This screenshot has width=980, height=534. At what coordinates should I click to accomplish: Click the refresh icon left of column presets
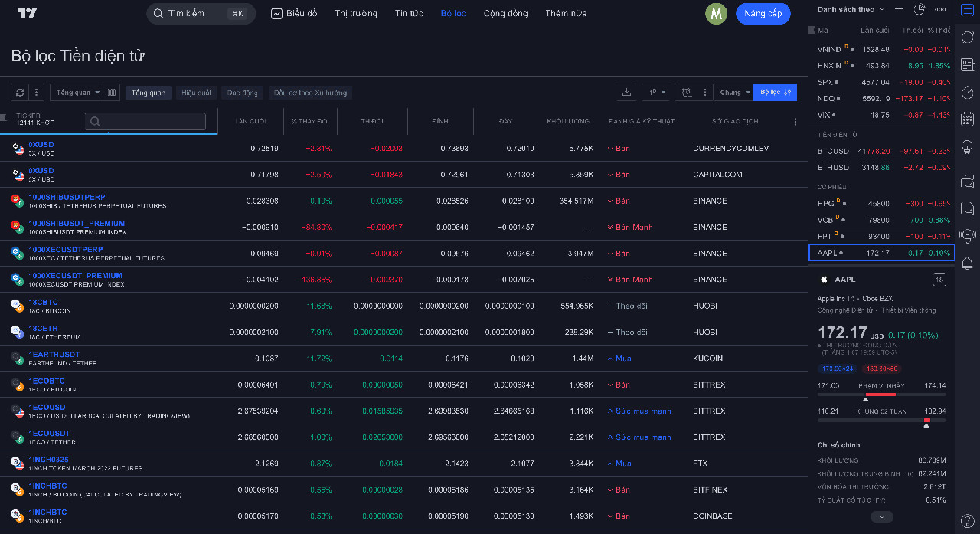click(19, 92)
